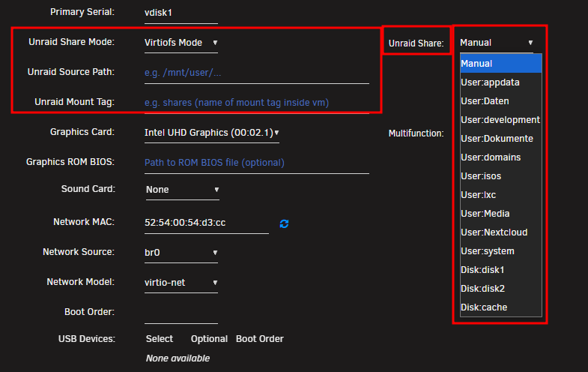
Task: Open the Graphics Card dropdown
Action: tap(212, 133)
